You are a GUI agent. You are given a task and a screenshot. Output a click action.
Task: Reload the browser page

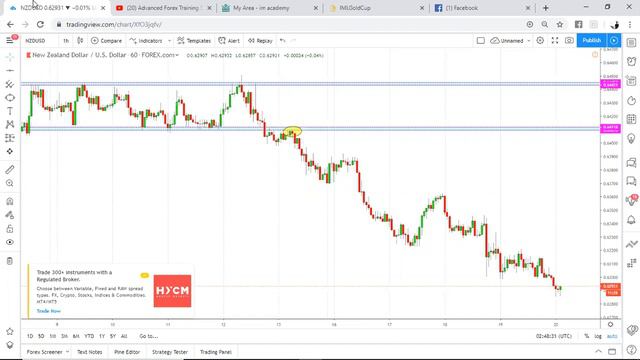40,24
